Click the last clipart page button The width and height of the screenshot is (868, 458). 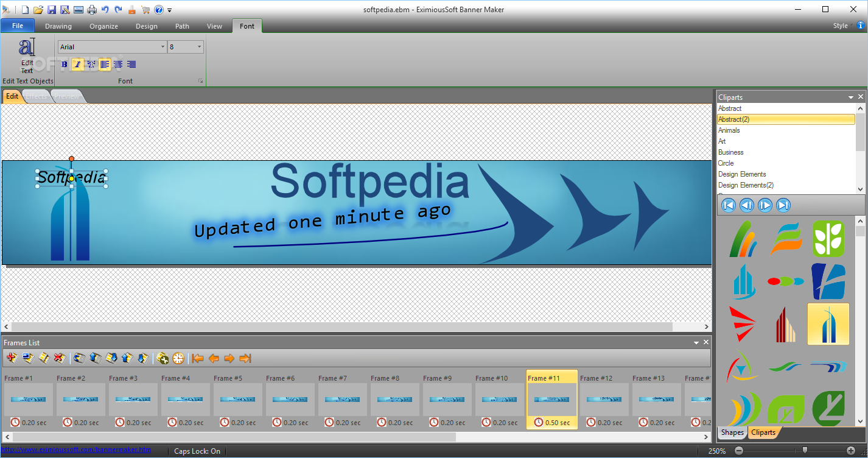(783, 205)
